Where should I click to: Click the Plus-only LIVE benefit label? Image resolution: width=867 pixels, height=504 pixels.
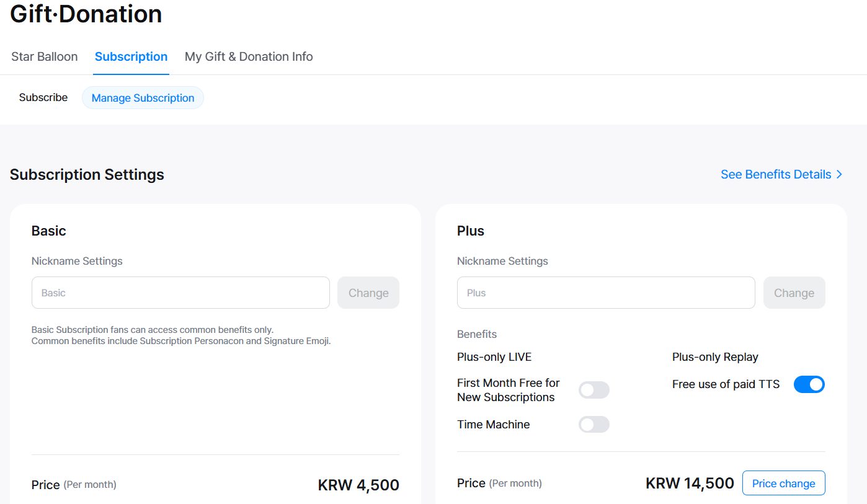[494, 357]
